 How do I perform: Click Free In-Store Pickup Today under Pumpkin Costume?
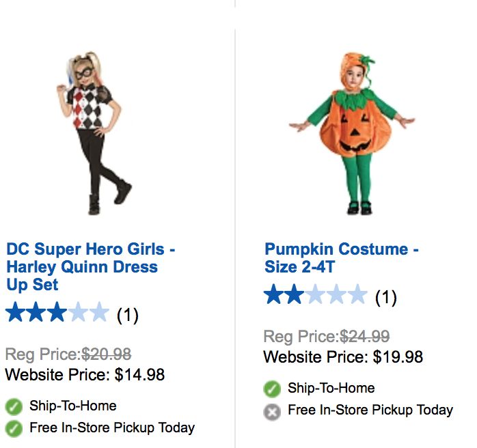click(370, 410)
